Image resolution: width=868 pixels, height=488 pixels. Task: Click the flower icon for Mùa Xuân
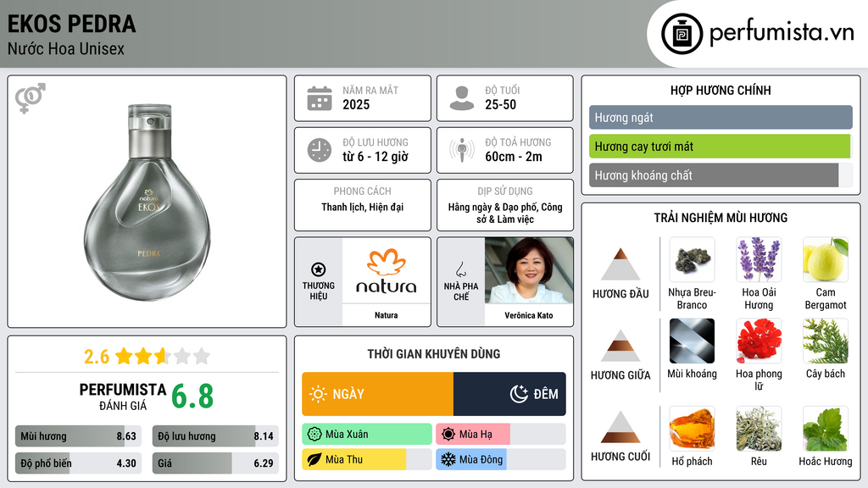tap(314, 435)
